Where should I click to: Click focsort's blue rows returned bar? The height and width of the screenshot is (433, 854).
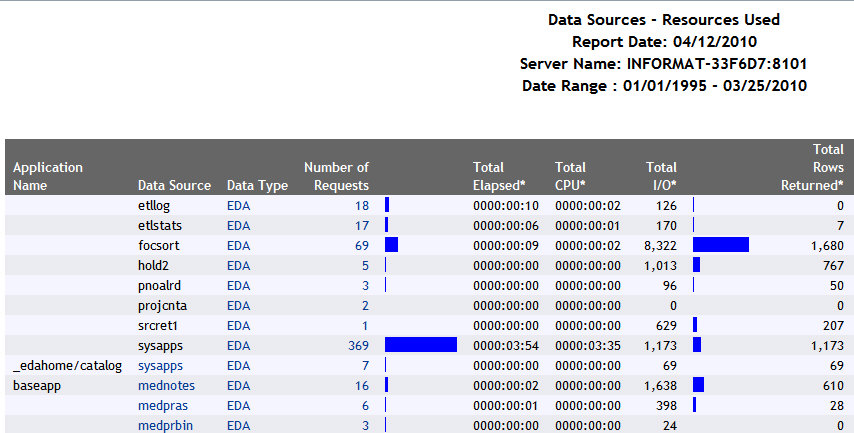point(720,245)
